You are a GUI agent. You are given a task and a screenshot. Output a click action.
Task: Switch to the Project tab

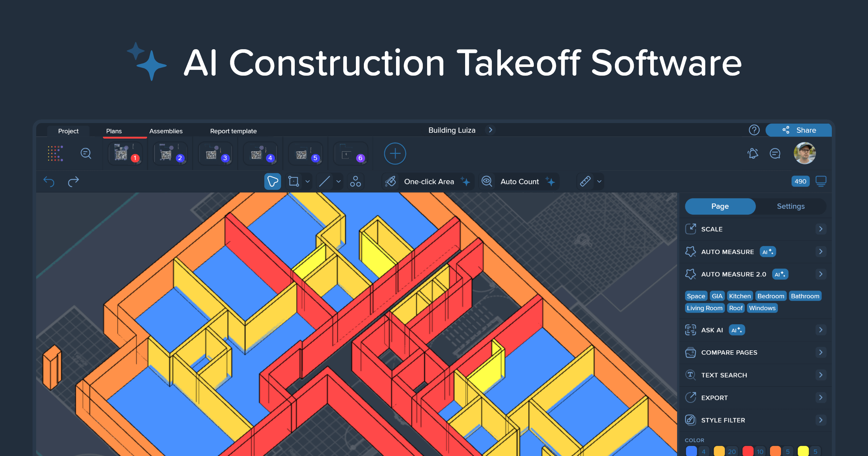tap(68, 131)
